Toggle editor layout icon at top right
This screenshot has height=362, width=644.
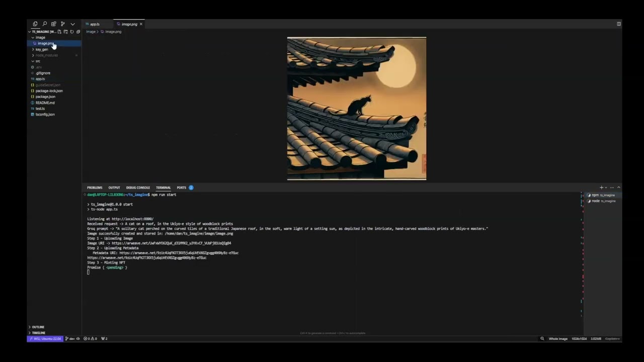pos(618,24)
